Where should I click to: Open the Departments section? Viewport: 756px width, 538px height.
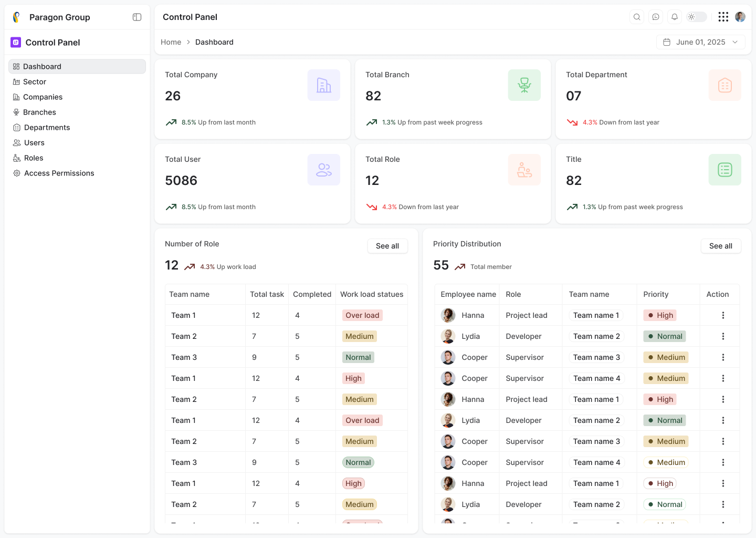[x=46, y=127]
